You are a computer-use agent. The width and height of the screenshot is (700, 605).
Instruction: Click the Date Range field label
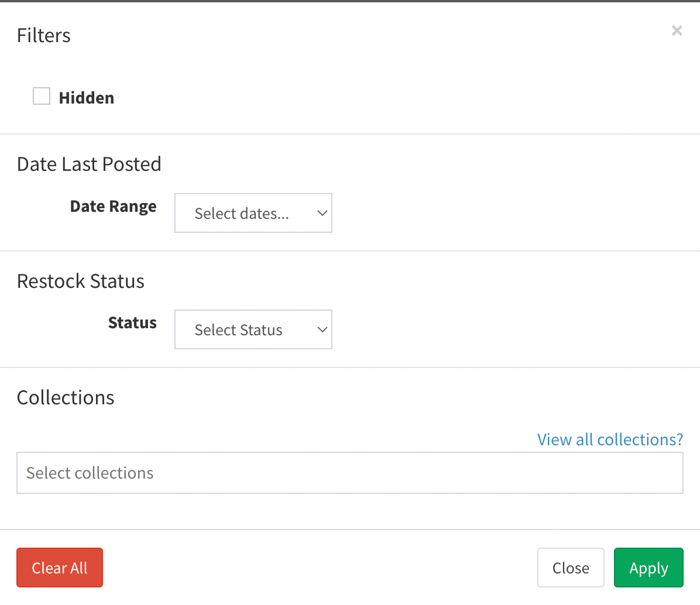[114, 207]
